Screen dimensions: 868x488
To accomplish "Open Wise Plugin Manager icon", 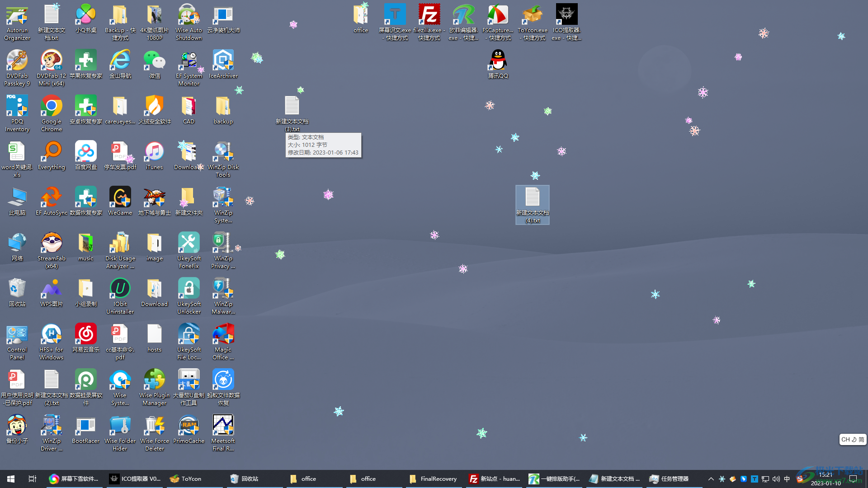I will click(x=154, y=388).
